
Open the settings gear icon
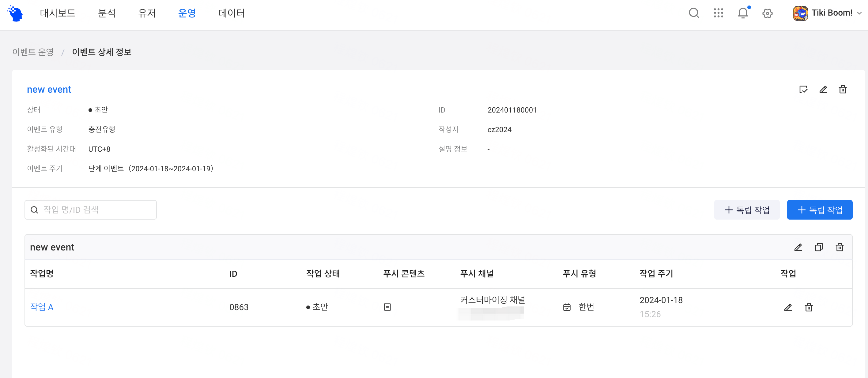click(x=767, y=13)
